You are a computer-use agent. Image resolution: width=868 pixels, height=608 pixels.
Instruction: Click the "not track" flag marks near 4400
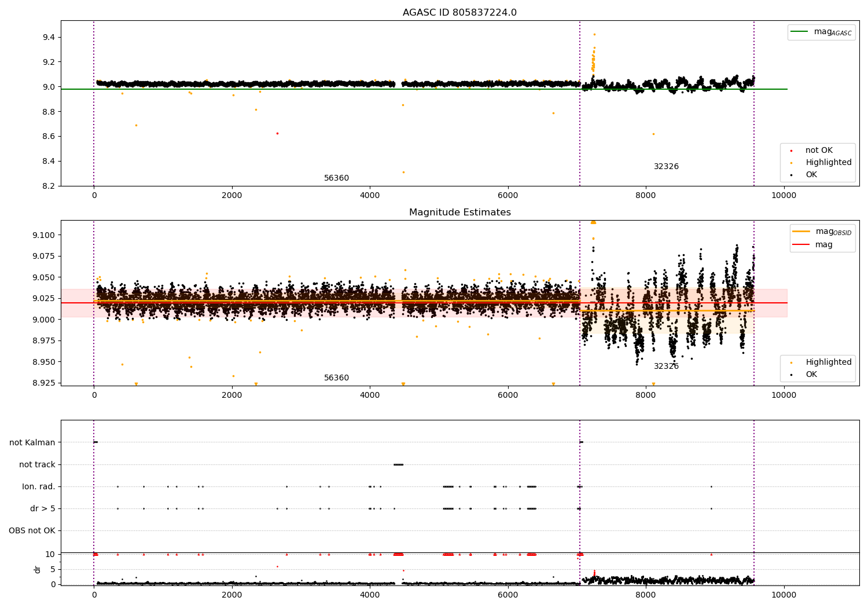398,464
